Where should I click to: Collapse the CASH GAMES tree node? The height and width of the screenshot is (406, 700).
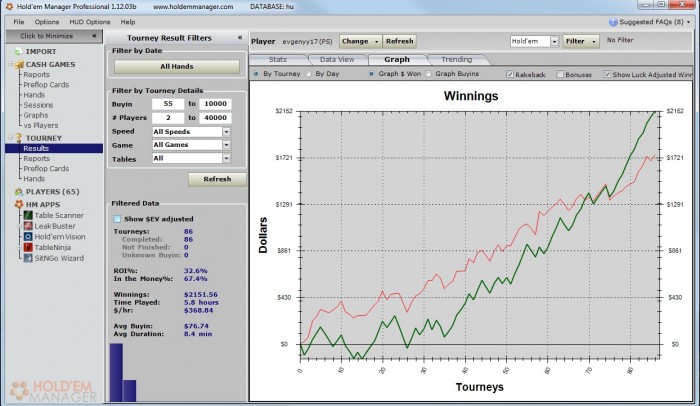point(10,64)
